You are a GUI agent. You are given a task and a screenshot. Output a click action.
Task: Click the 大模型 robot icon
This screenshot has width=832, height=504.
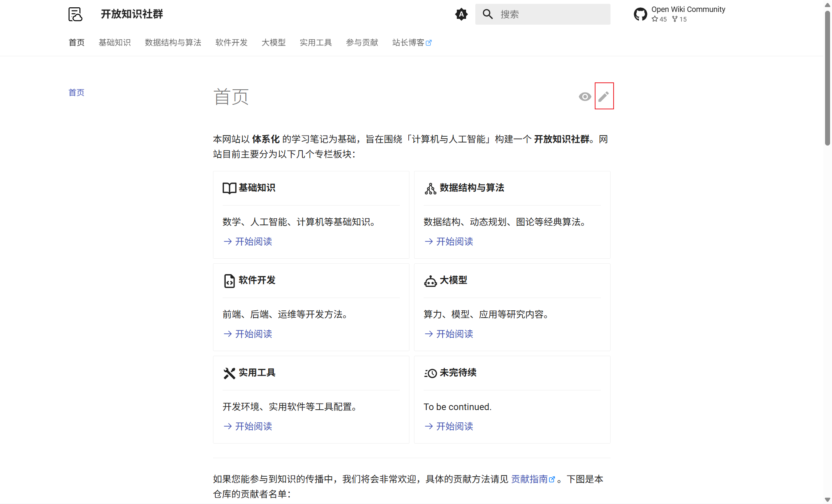[430, 281]
